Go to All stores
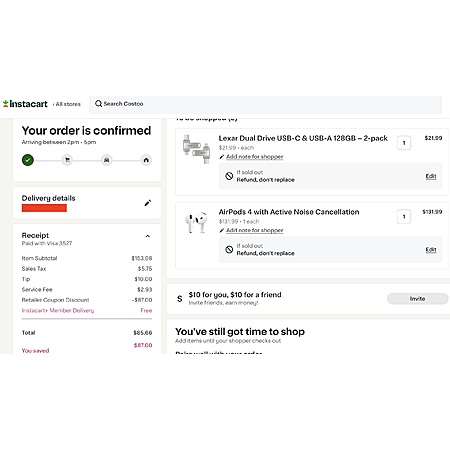Screen dimensions: 450x450 click(68, 104)
